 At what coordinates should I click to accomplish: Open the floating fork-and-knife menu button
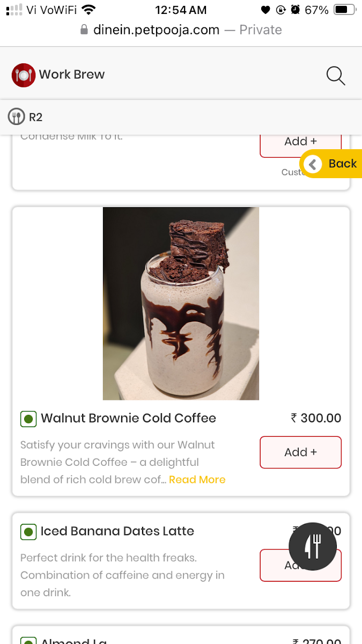click(x=313, y=546)
